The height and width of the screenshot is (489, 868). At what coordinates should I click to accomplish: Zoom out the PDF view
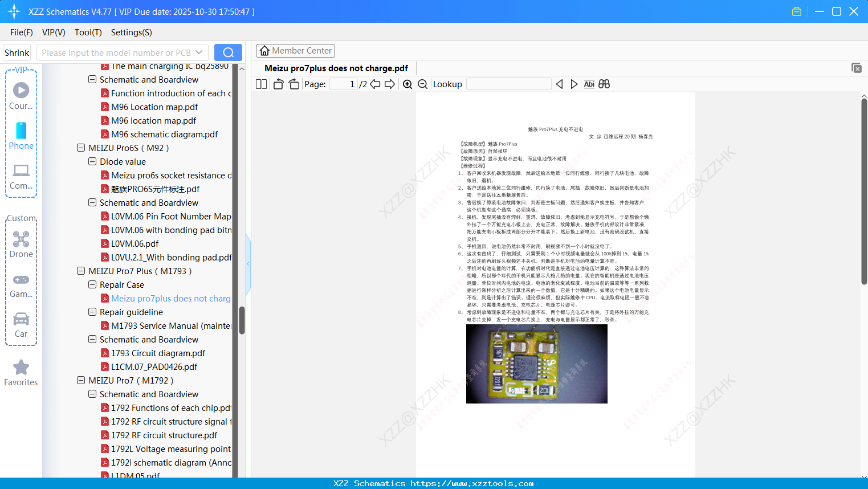423,84
